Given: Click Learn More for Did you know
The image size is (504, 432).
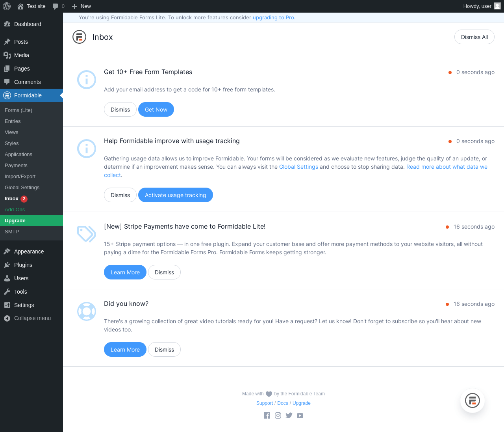Looking at the screenshot, I should pos(125,350).
